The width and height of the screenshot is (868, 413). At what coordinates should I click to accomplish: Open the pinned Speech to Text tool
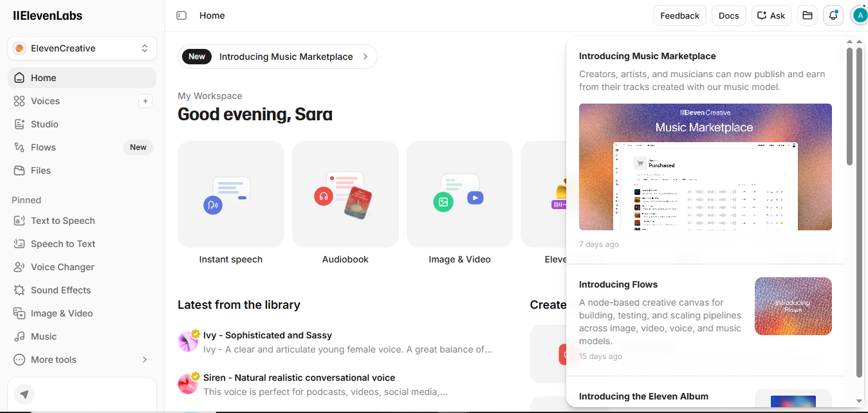coord(82,244)
